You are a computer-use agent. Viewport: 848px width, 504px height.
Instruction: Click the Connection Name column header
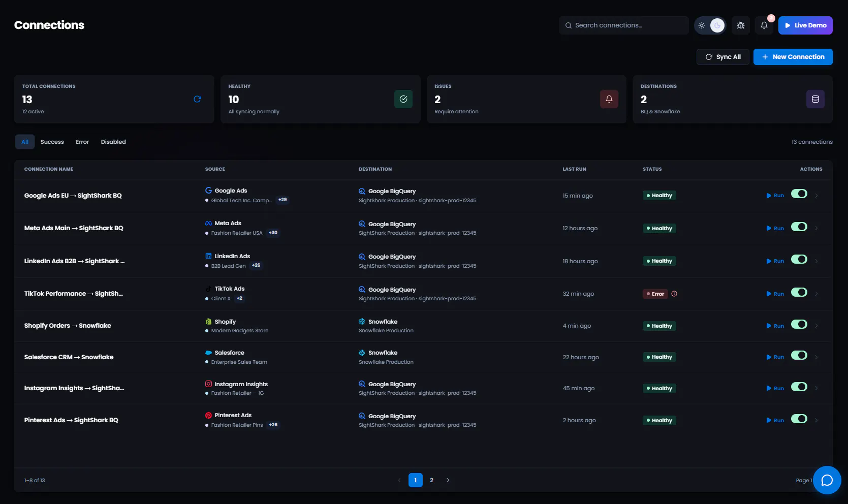[49, 169]
